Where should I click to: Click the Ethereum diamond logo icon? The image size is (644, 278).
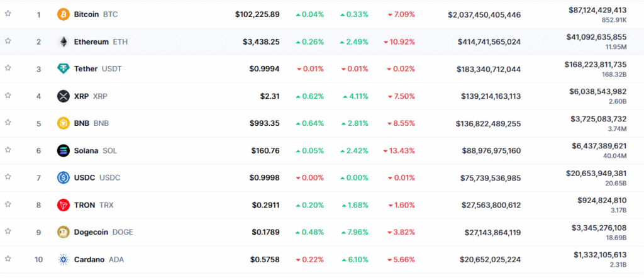click(64, 42)
